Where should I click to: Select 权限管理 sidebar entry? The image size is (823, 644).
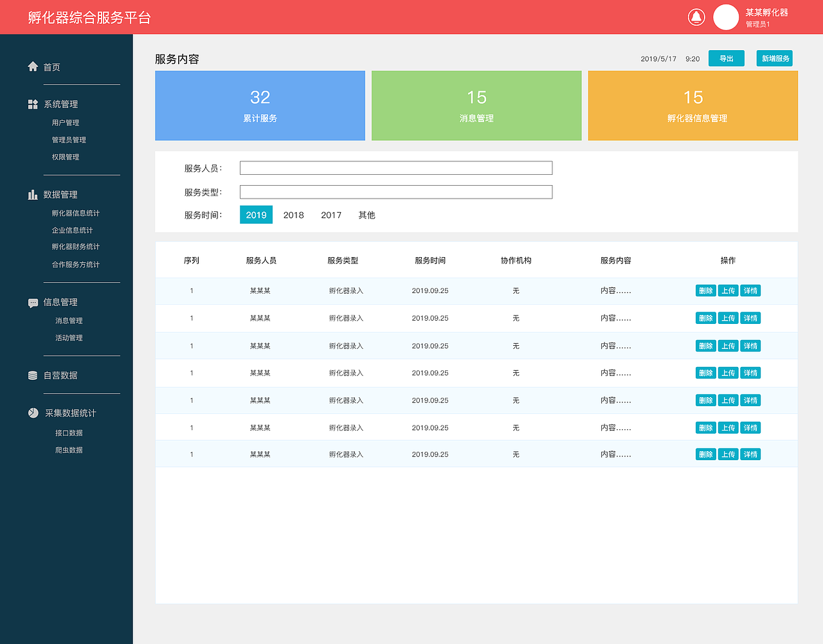click(x=66, y=157)
